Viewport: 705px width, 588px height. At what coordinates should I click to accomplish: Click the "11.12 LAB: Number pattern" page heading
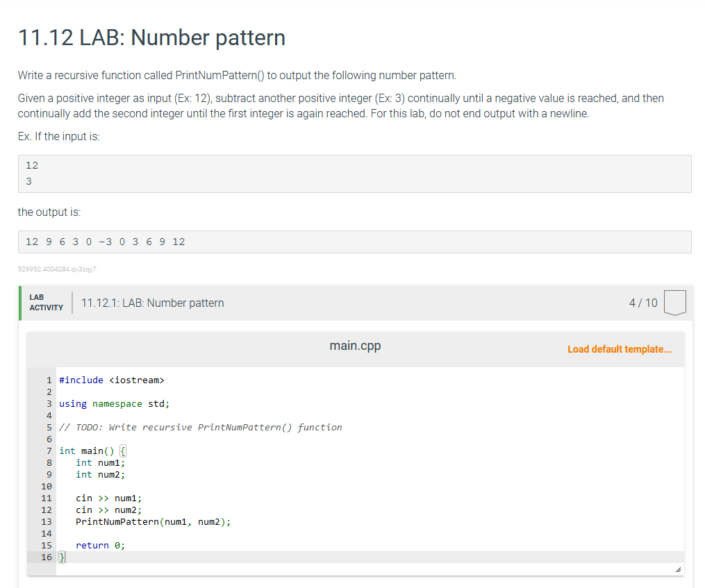pyautogui.click(x=151, y=37)
